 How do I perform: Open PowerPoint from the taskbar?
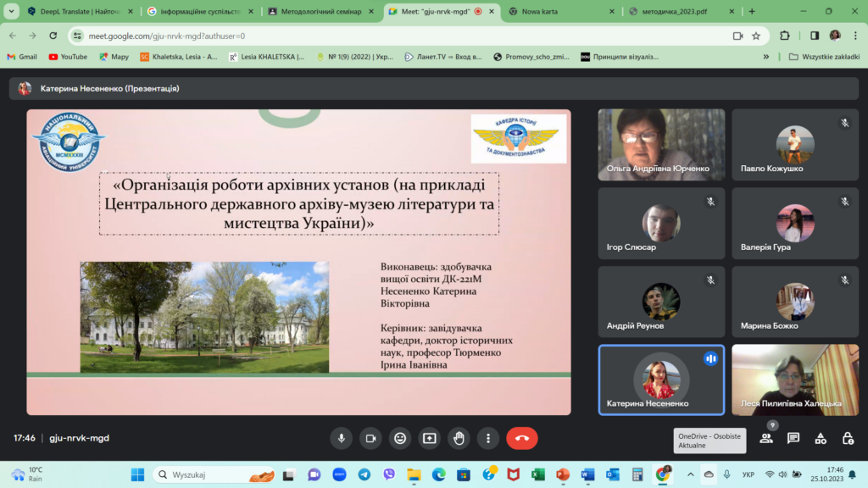(562, 474)
